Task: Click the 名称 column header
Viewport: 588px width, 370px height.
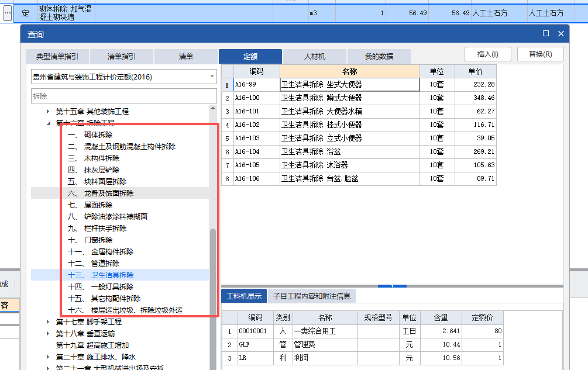Action: [x=349, y=71]
